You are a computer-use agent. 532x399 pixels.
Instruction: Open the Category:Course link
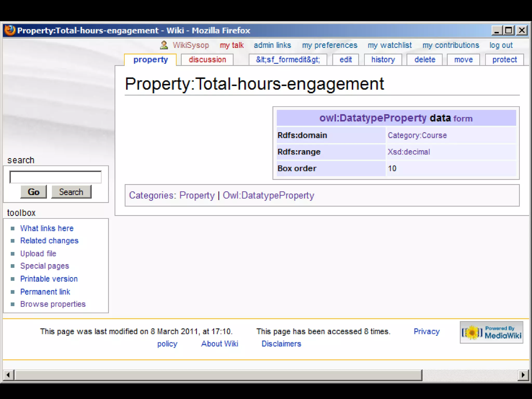tap(417, 135)
